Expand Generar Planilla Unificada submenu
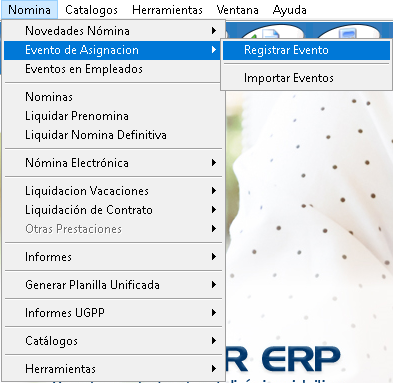 (113, 285)
